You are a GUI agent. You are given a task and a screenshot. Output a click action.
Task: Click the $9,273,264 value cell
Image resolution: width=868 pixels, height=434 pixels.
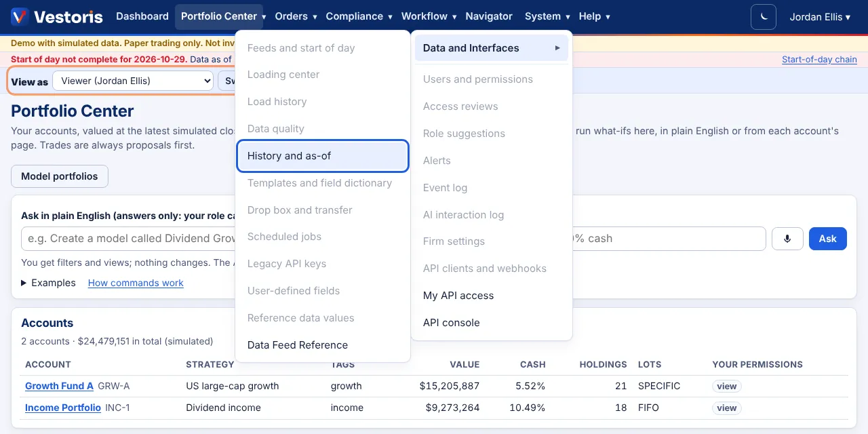pos(452,408)
